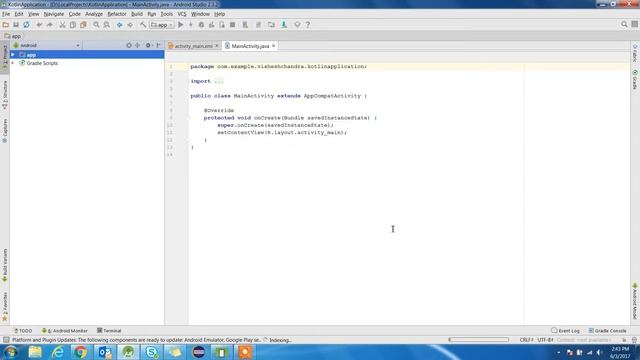Click the green Run play button
This screenshot has height=360, width=640.
point(180,25)
